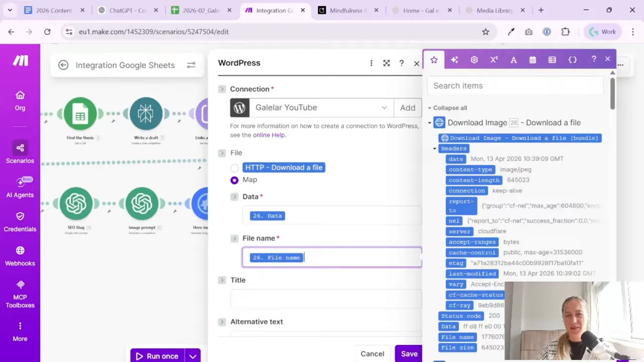Select the Write a draft module
The width and height of the screenshot is (644, 362).
point(146,114)
